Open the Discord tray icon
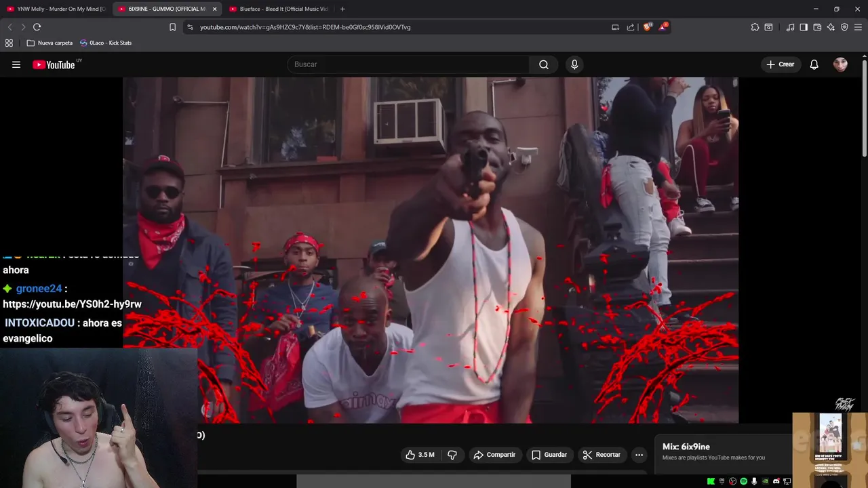 (x=776, y=481)
